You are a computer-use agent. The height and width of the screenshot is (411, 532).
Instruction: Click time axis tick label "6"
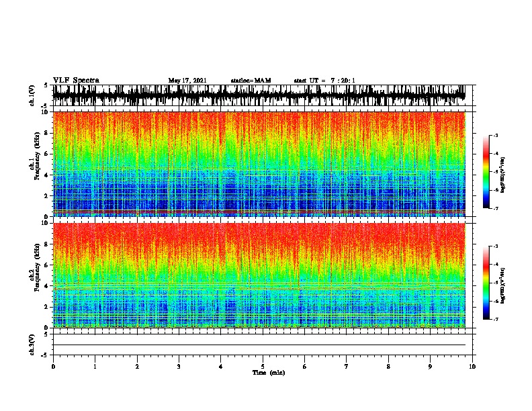(304, 367)
